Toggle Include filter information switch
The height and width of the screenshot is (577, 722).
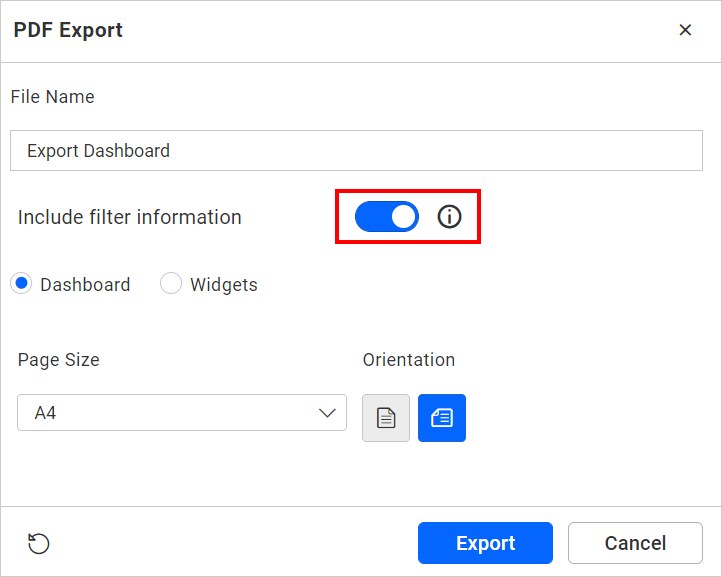387,216
